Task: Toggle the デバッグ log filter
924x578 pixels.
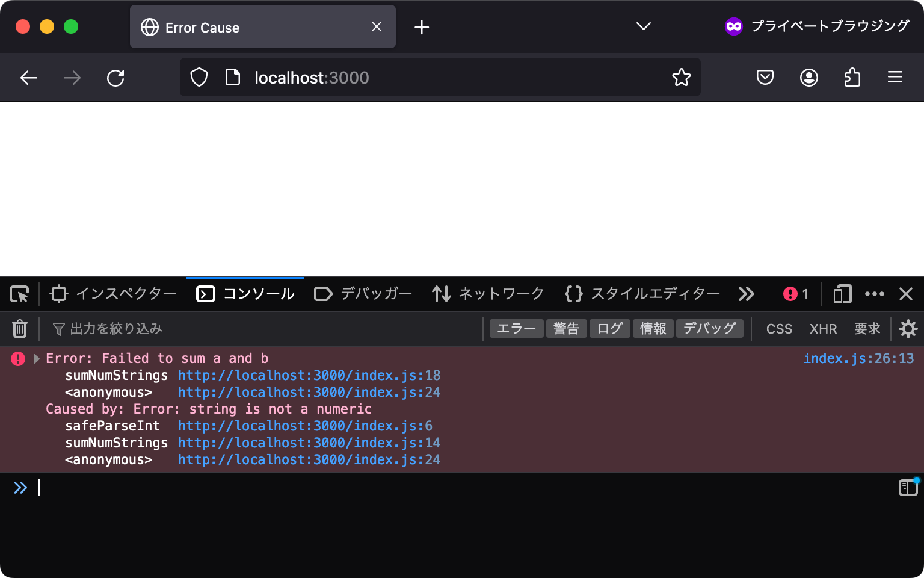Action: (709, 328)
